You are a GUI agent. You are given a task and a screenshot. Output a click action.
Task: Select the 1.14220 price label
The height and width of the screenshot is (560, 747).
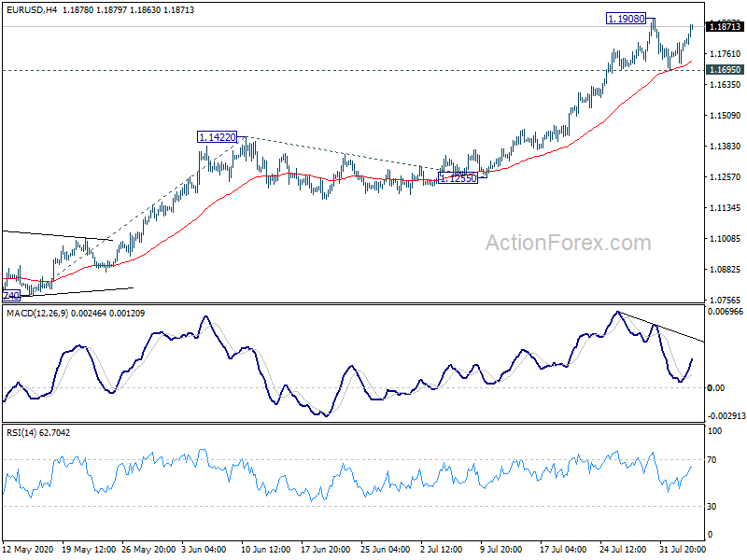(x=217, y=137)
